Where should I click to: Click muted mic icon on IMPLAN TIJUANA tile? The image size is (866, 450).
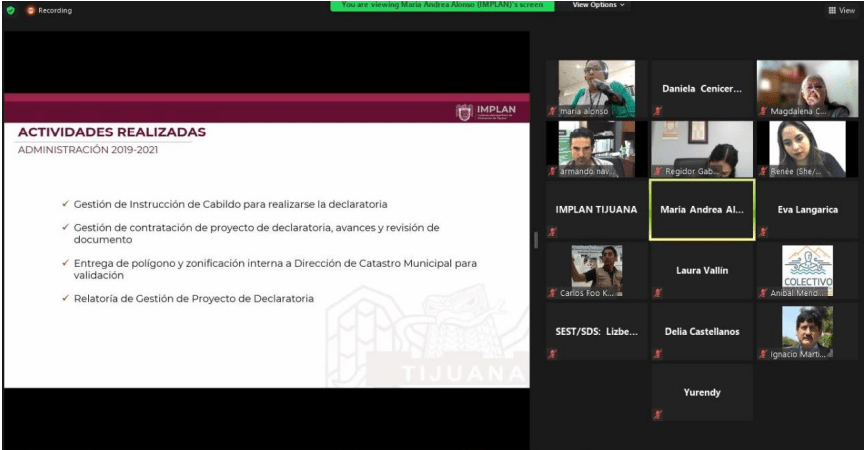coord(552,232)
